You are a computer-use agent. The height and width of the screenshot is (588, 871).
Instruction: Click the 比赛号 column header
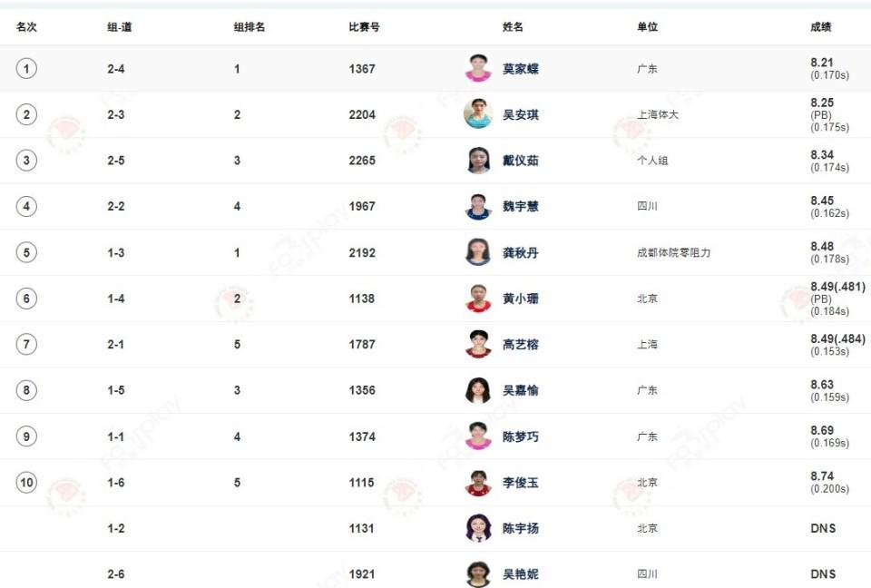365,27
